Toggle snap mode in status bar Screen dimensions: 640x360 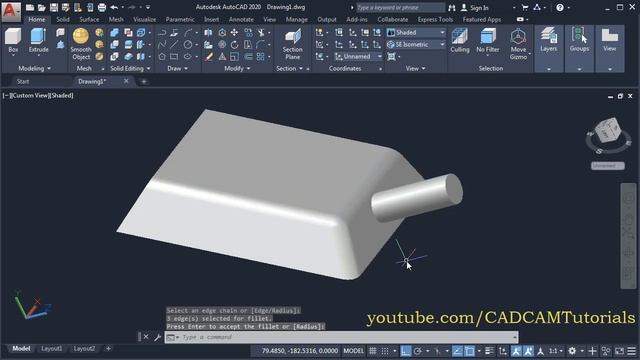tap(384, 351)
